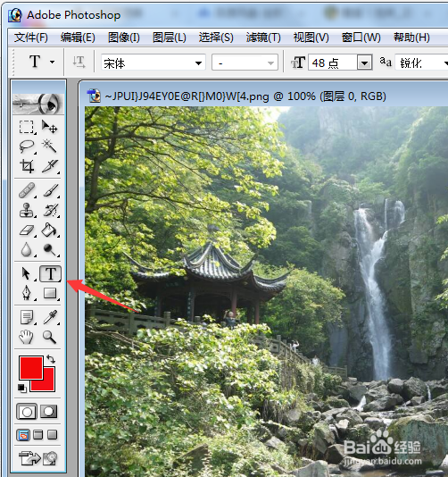This screenshot has height=477, width=448.
Task: Select the Type tool in toolbox
Action: point(50,273)
